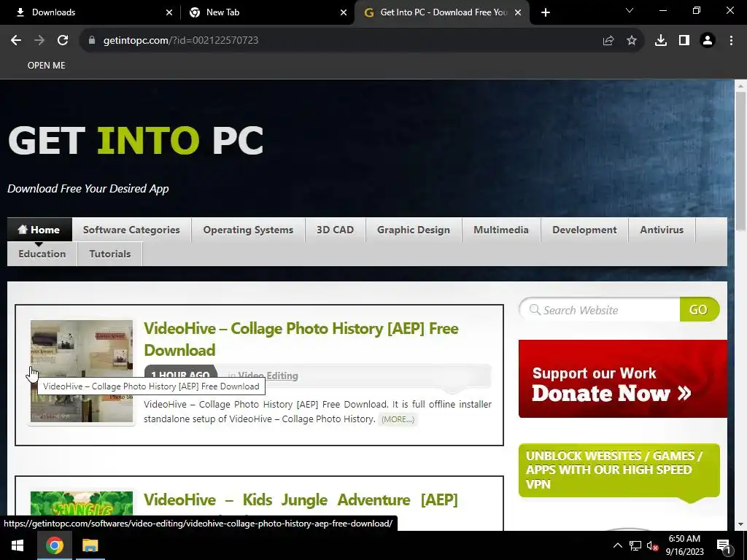
Task: Open a new tab with the plus button
Action: (546, 12)
